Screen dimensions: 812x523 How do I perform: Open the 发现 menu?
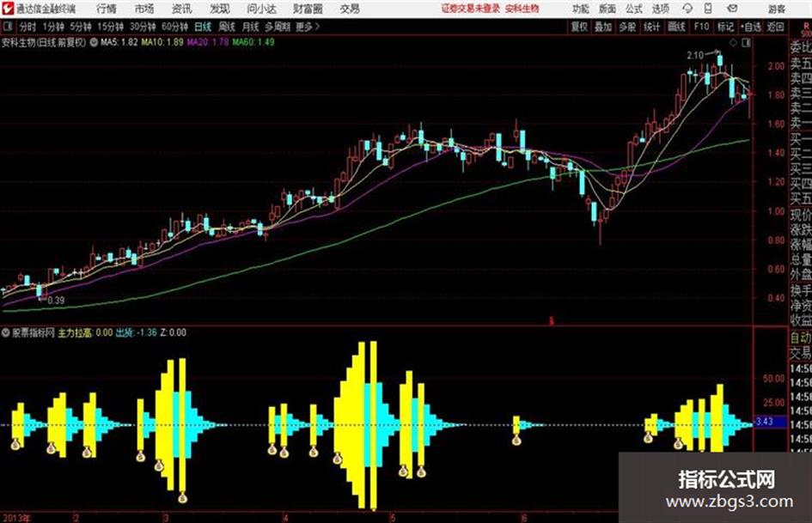pyautogui.click(x=220, y=9)
